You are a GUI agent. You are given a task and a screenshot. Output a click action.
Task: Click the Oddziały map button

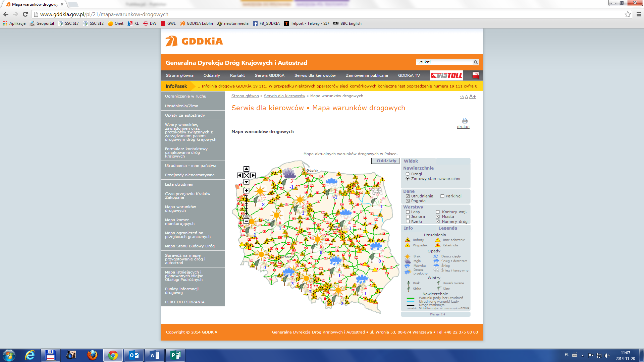click(385, 161)
